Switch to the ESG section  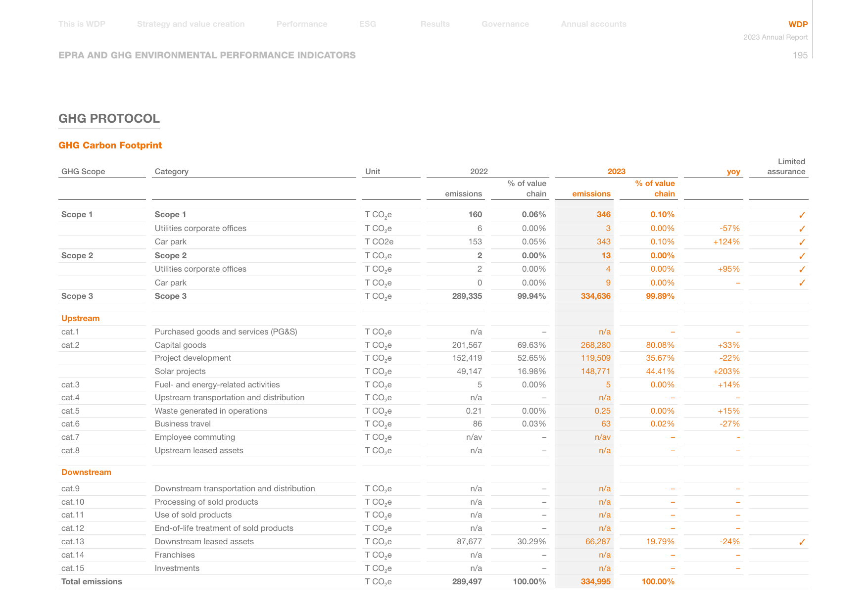368,24
